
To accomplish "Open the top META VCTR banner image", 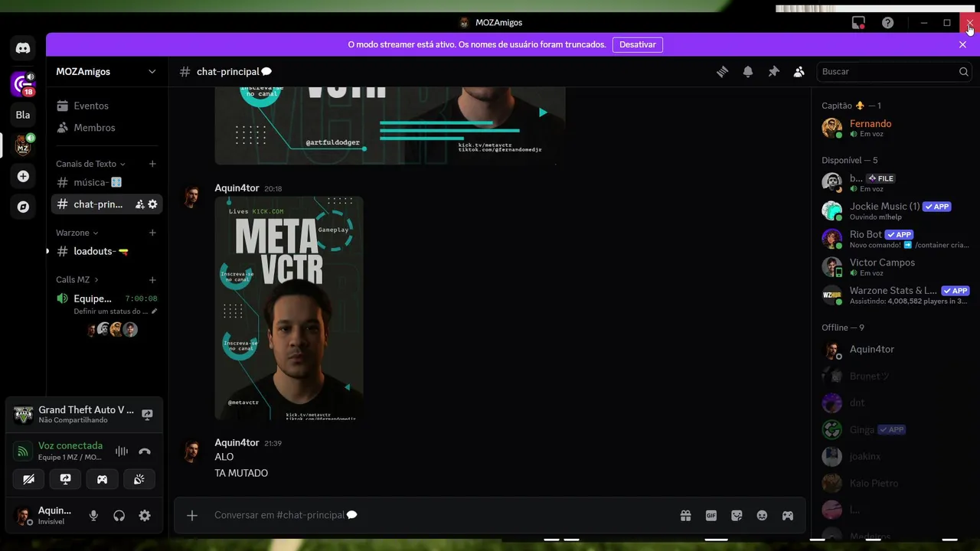I will tap(390, 126).
